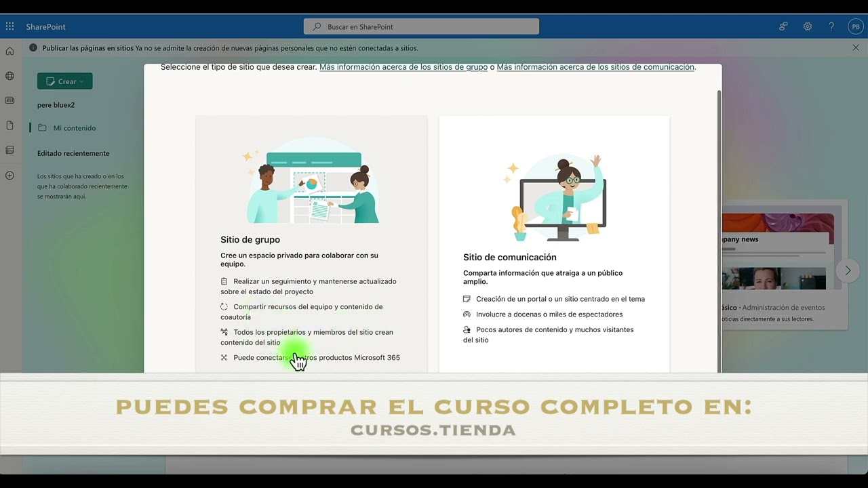Open the app launcher waffle icon

[9, 26]
